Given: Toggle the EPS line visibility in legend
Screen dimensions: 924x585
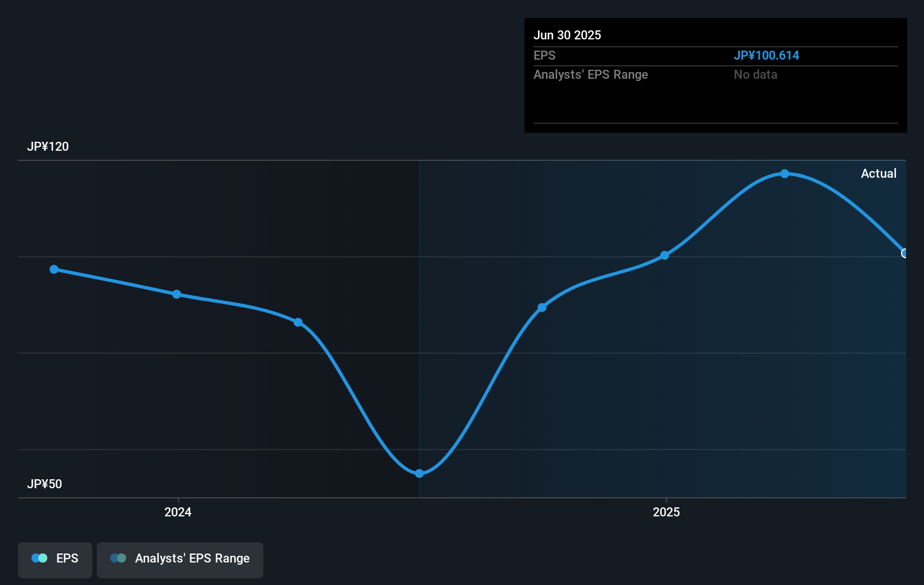Looking at the screenshot, I should 55,559.
